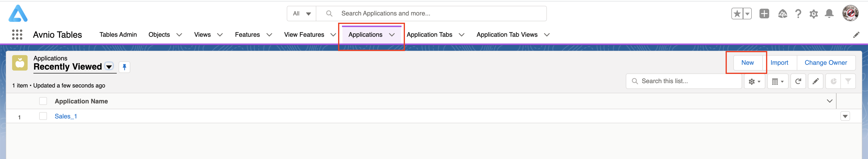868x159 pixels.
Task: Switch to the Tables Admin tab
Action: point(118,35)
